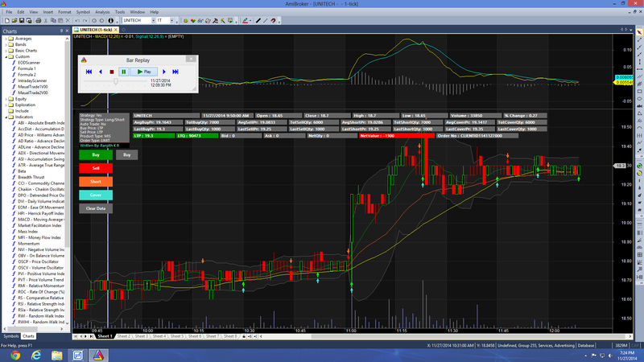Select MACD - Moving Average indicator
The width and height of the screenshot is (644, 362).
[41, 220]
